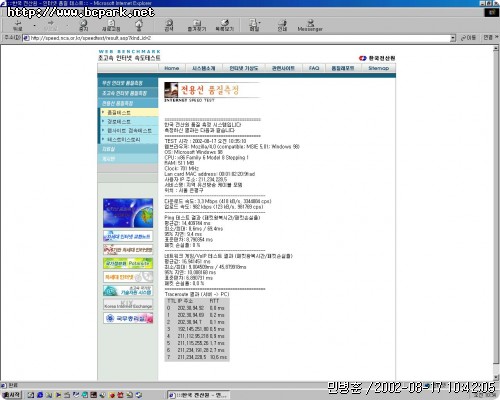The height and width of the screenshot is (400, 500).
Task: Open the 게시판 sidebar section
Action: tap(128, 159)
